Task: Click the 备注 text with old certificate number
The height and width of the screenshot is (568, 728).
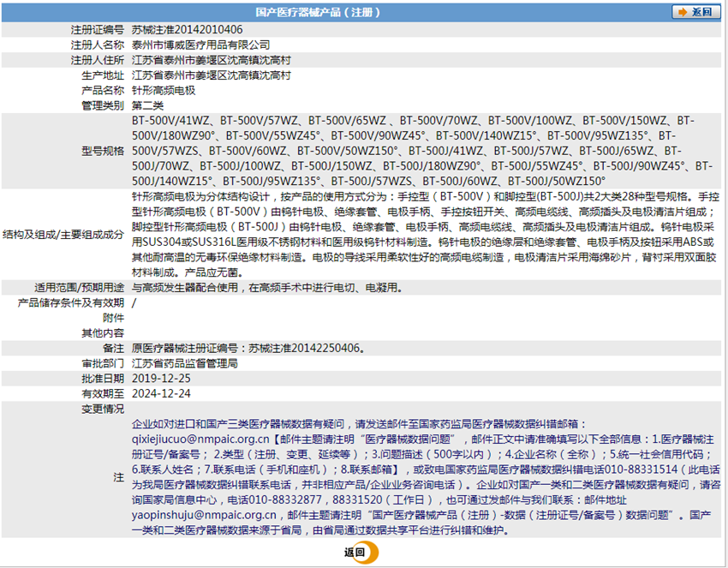Action: click(x=252, y=348)
